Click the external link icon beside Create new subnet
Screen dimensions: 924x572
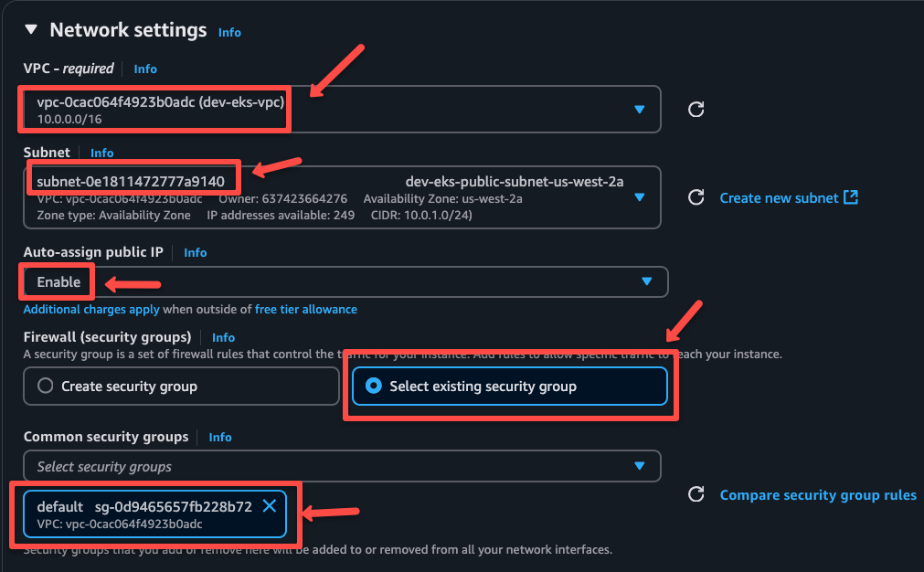point(849,197)
